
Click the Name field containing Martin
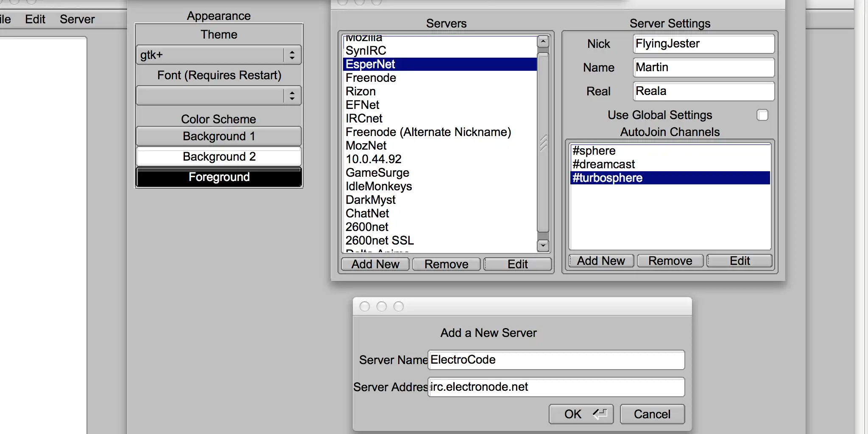(x=704, y=67)
